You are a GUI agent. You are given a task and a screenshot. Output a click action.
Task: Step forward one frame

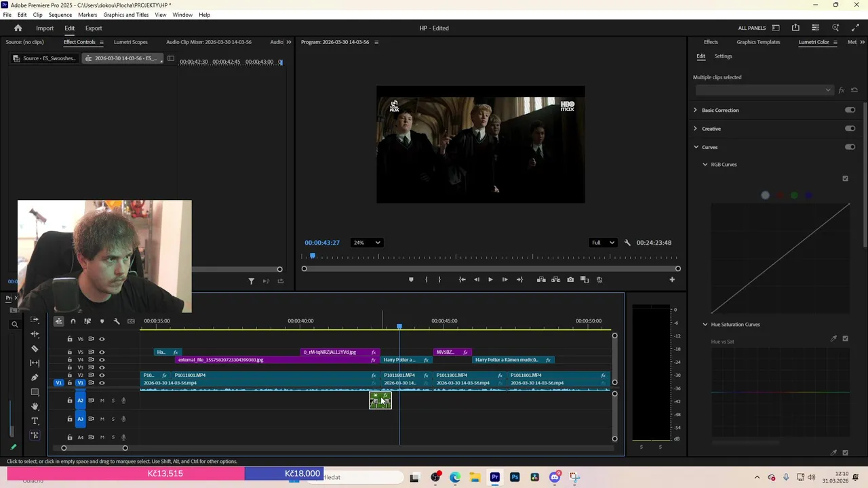pos(505,279)
